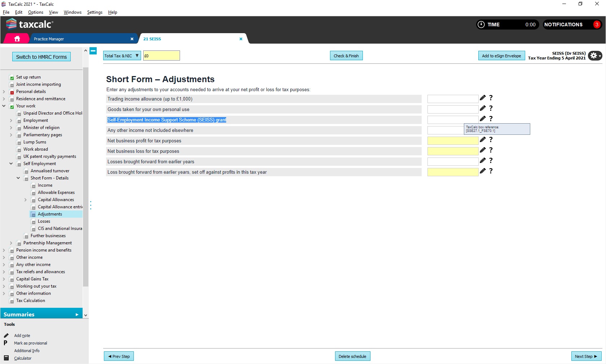Open the Windows menu
The width and height of the screenshot is (606, 364).
(73, 12)
